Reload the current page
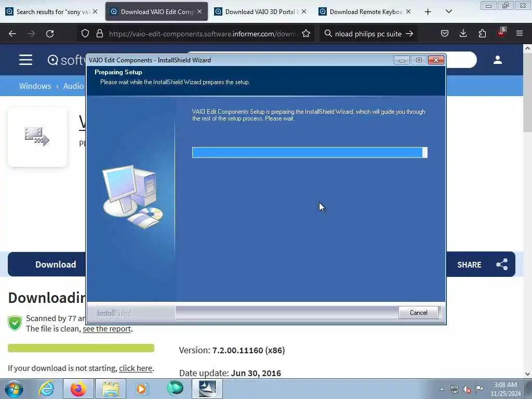 click(50, 34)
